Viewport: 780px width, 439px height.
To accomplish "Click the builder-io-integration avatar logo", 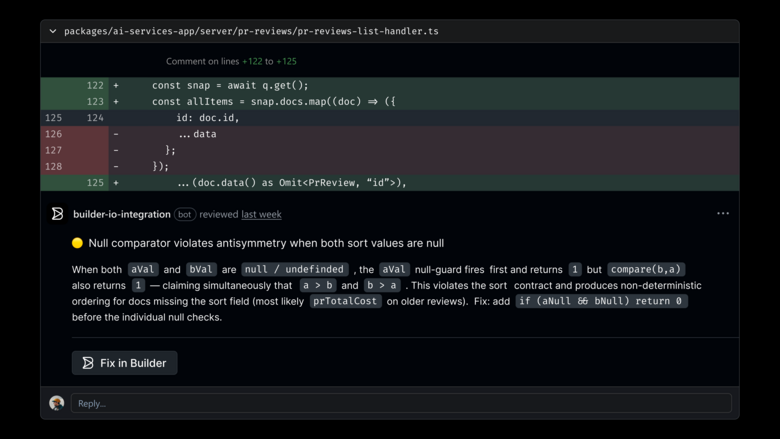I will (x=58, y=214).
